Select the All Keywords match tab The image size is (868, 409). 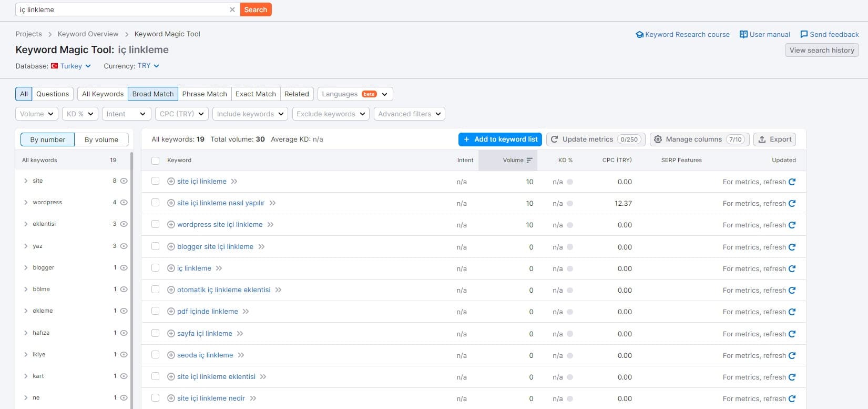(103, 94)
